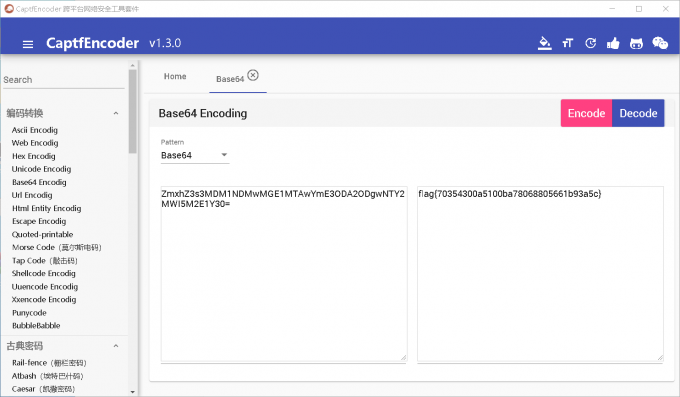Open Hex Encodig in sidebar
This screenshot has height=397, width=680.
coord(34,156)
